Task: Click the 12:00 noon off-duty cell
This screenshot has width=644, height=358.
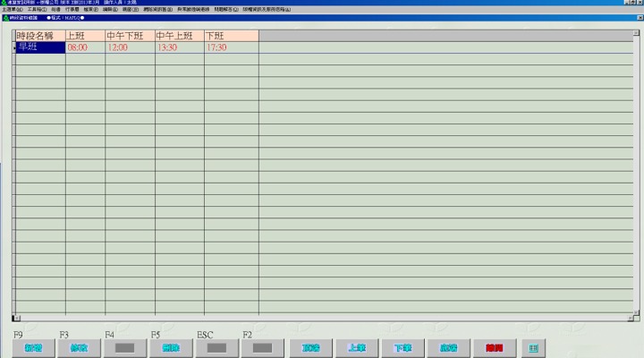Action: click(x=130, y=47)
